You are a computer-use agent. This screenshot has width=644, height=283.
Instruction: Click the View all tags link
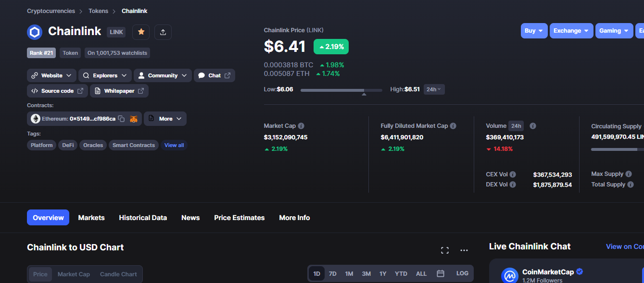coord(174,145)
